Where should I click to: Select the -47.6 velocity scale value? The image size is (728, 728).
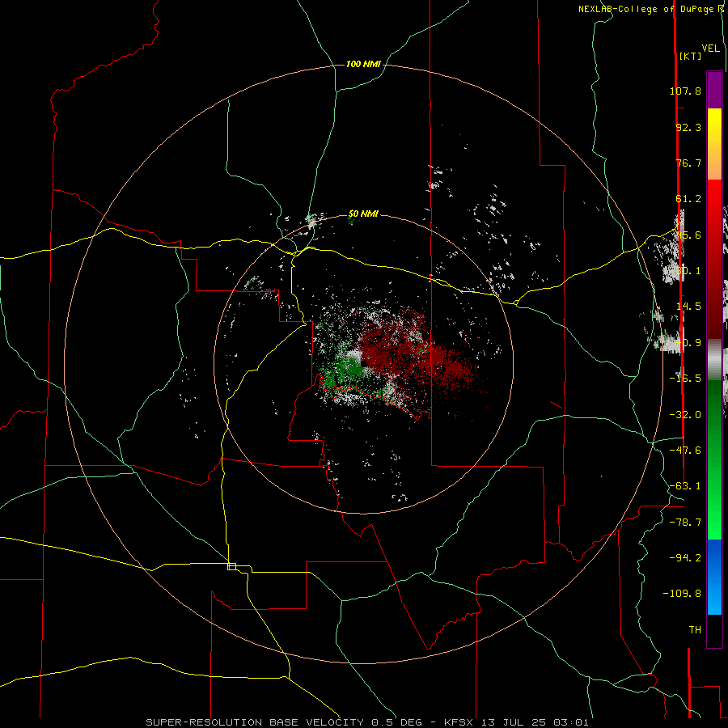coord(685,451)
